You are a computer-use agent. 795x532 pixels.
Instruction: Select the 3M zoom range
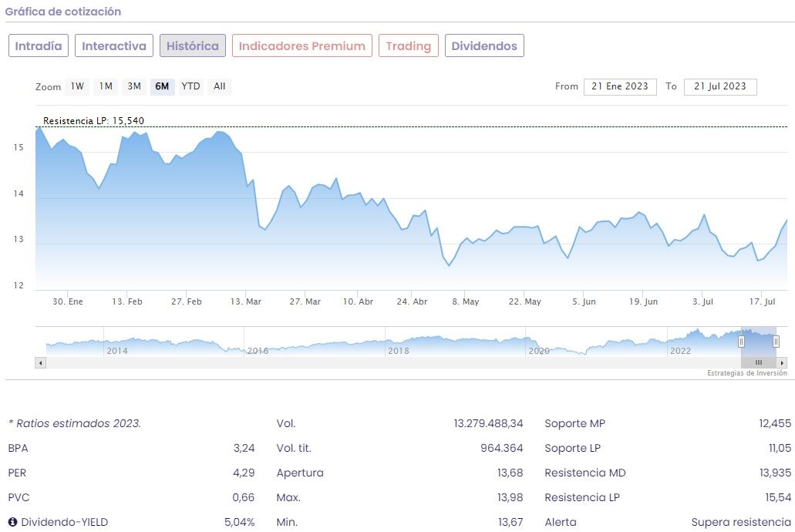[x=134, y=86]
